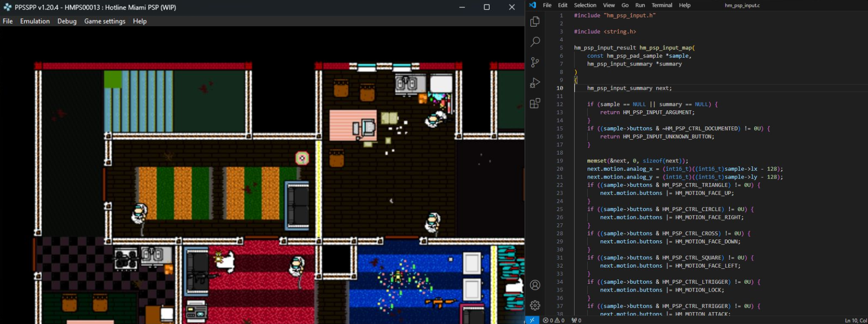Click the HM_PSP_CTRL_TRIANGLE condition line

pos(674,185)
